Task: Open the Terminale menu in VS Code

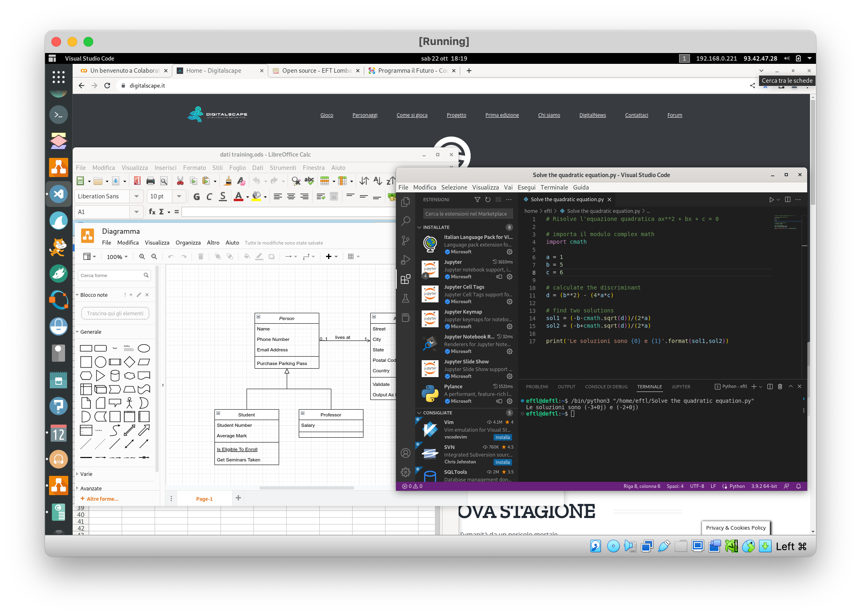Action: (x=554, y=187)
